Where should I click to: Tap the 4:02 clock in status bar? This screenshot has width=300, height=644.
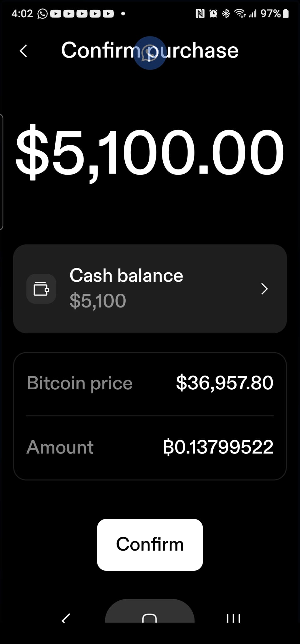(22, 14)
